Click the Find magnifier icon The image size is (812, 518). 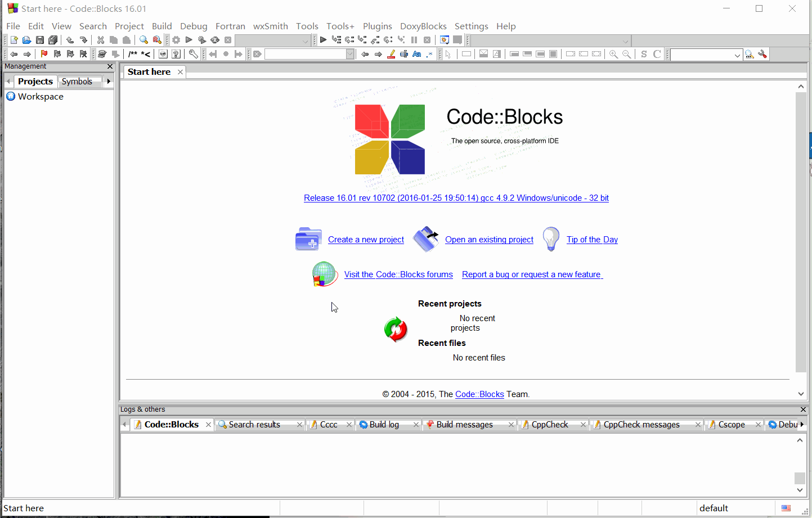143,40
